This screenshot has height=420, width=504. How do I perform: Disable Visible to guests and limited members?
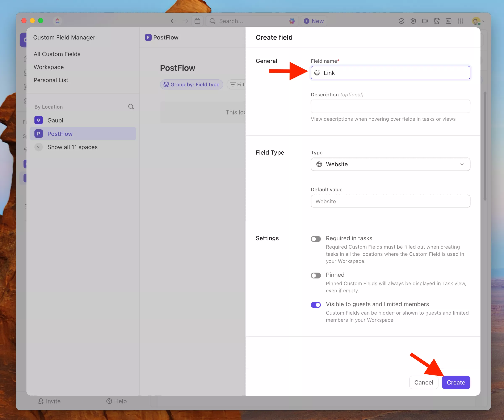click(x=316, y=305)
